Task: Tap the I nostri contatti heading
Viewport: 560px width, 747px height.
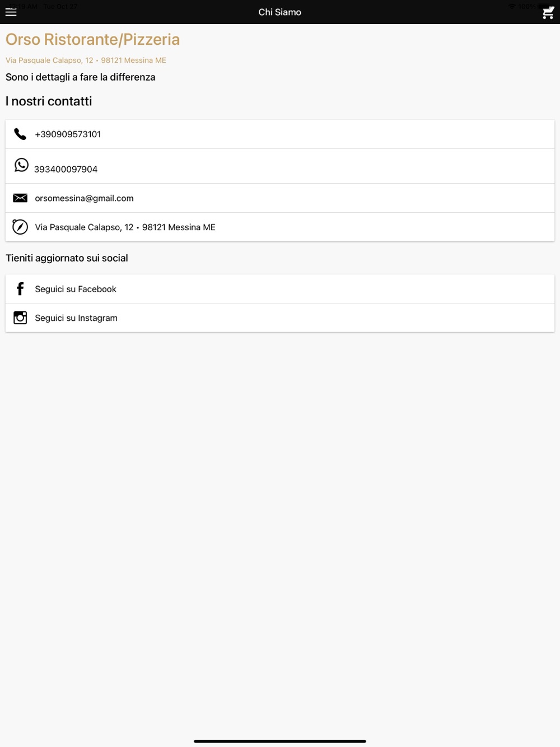Action: [x=49, y=101]
